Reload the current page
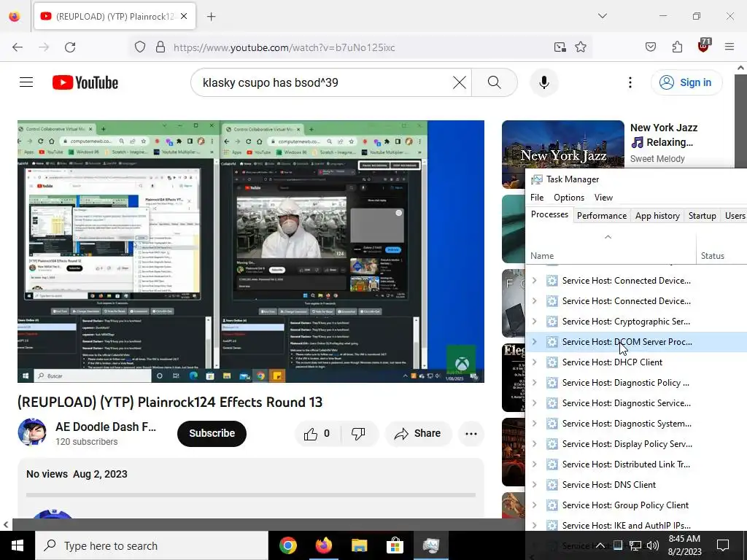This screenshot has width=747, height=560. coord(70,47)
